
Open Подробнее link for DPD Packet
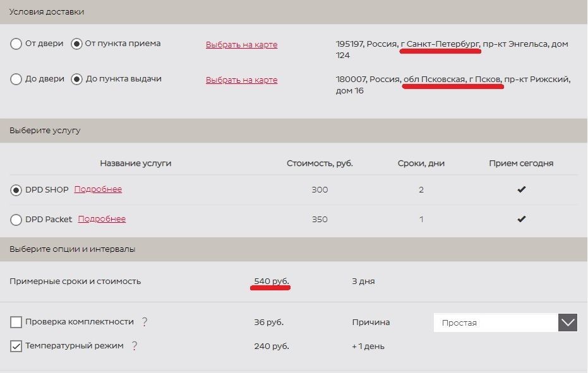pos(102,219)
